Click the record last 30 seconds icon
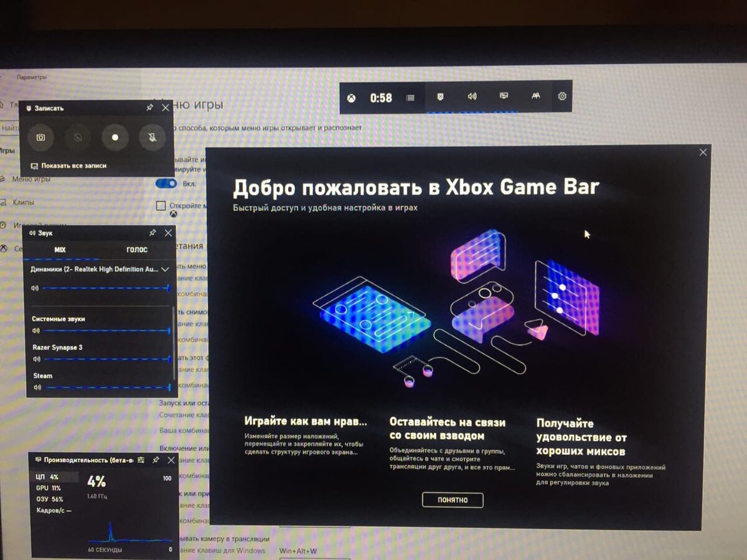Screen dimensions: 747x560 [78, 137]
